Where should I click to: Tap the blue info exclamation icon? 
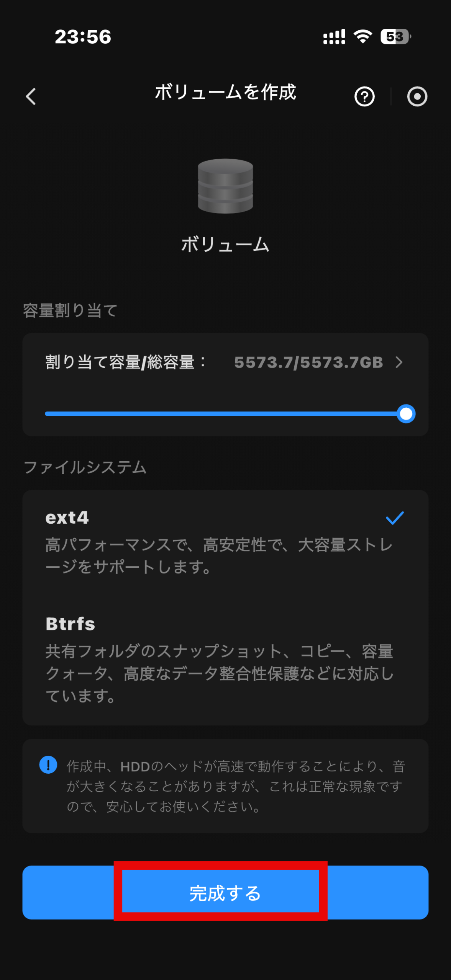48,765
